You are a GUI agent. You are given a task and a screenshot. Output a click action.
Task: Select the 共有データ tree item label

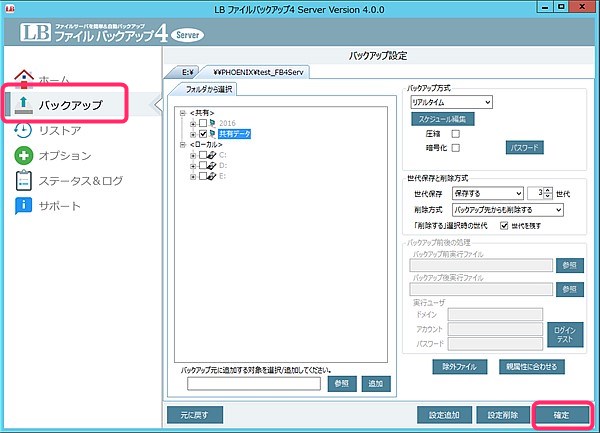click(x=235, y=134)
